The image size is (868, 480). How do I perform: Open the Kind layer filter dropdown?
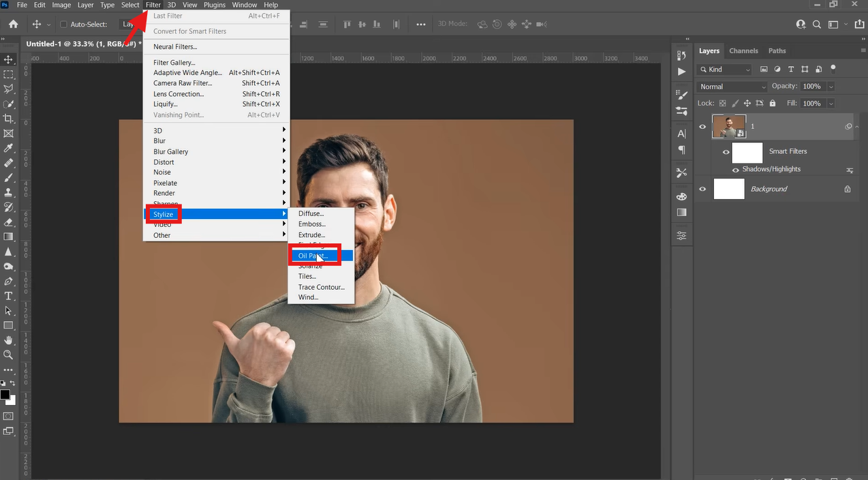[x=724, y=70]
